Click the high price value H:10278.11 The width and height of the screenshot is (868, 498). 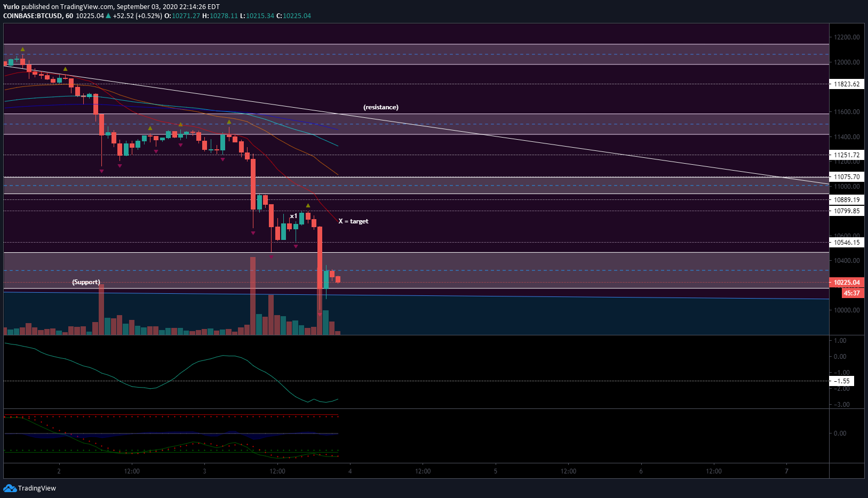point(220,15)
